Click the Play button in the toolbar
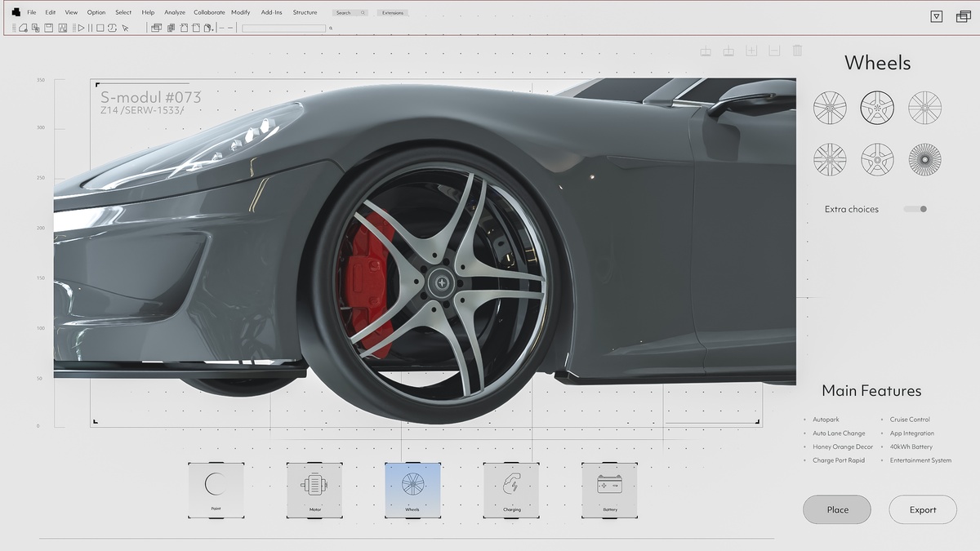 pos(80,27)
